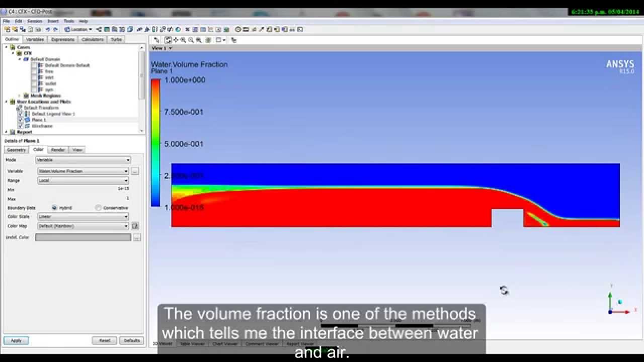Insert a new Table from toolbar
This screenshot has height=362, width=644.
[203, 30]
